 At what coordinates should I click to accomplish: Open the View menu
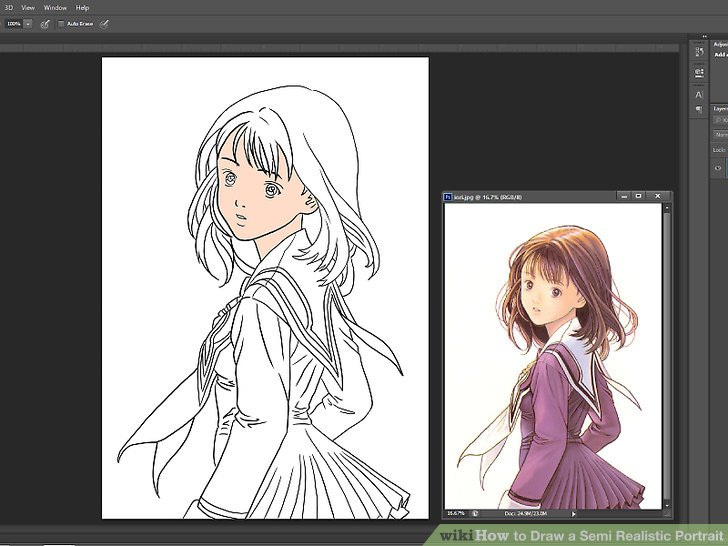tap(28, 7)
